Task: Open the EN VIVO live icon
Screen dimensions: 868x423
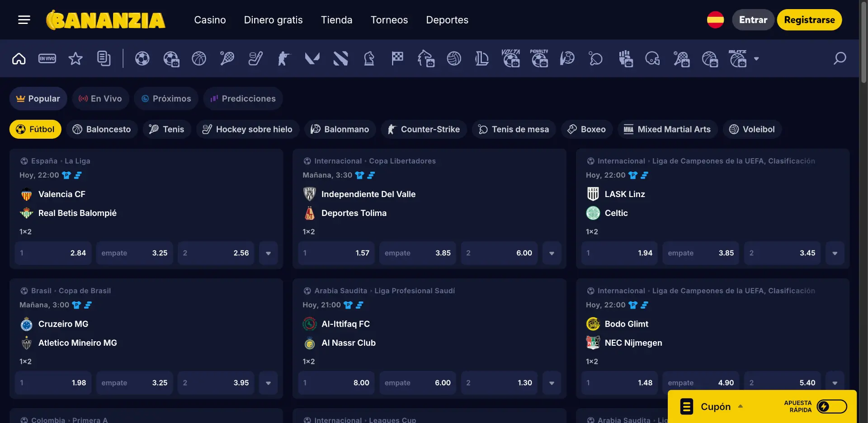Action: coord(47,58)
